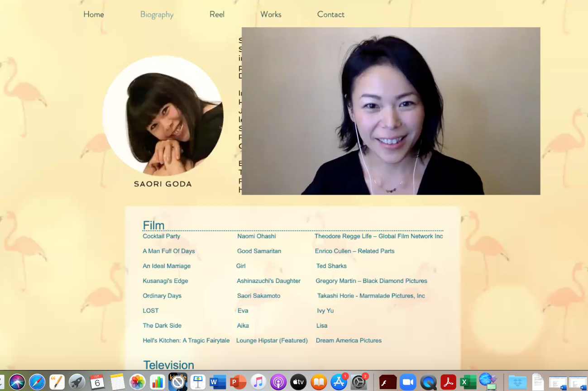The width and height of the screenshot is (588, 391).
Task: Open Photos from the Dock
Action: (x=137, y=382)
